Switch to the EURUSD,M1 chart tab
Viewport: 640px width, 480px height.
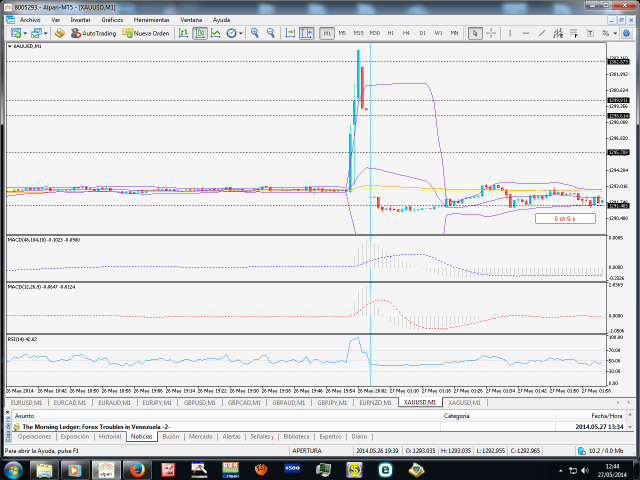(27, 402)
